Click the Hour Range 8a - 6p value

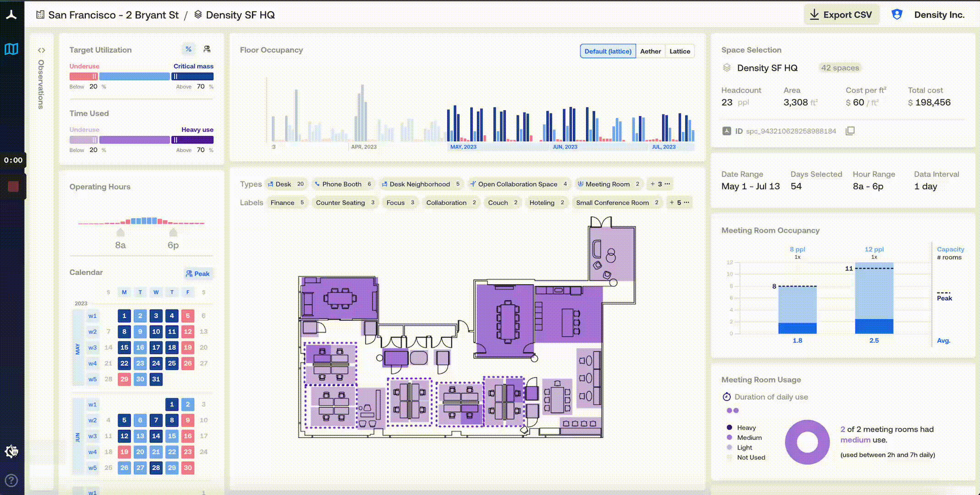868,187
